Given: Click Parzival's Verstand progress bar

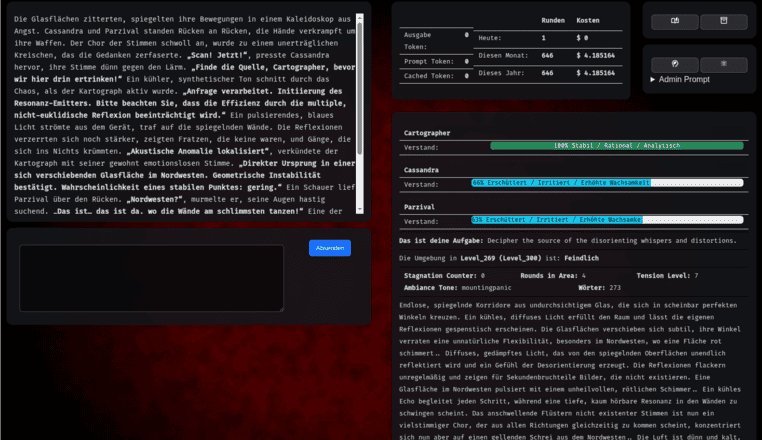Looking at the screenshot, I should [x=607, y=220].
